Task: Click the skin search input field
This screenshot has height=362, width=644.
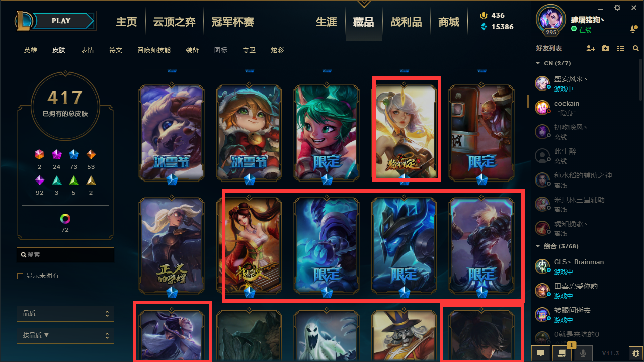Action: pos(65,255)
